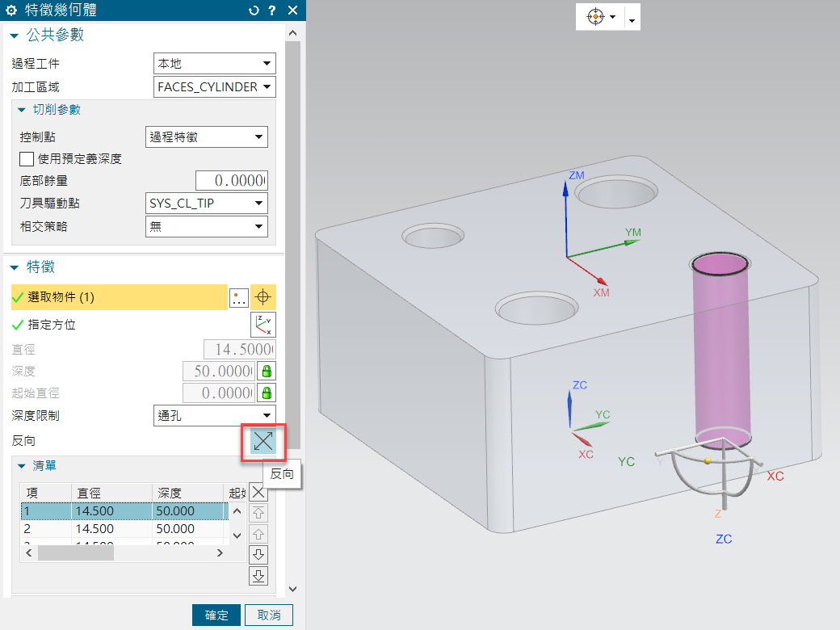Open the point dialog icon beside 選取物件
The height and width of the screenshot is (630, 840).
tap(239, 298)
